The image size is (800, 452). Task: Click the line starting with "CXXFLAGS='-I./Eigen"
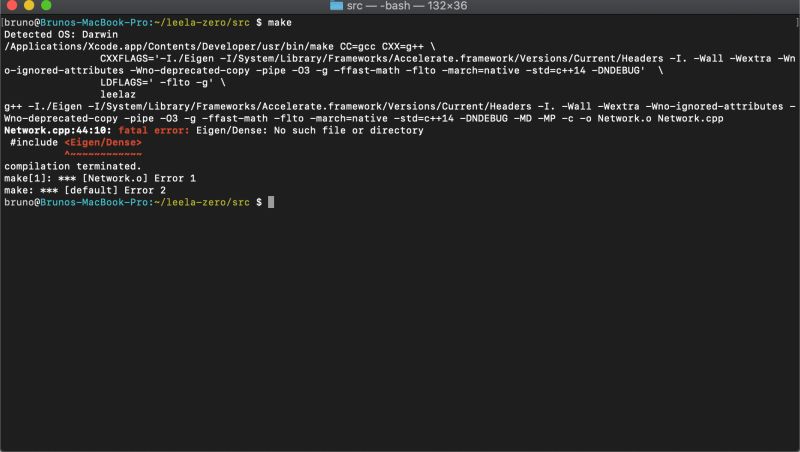(447, 59)
